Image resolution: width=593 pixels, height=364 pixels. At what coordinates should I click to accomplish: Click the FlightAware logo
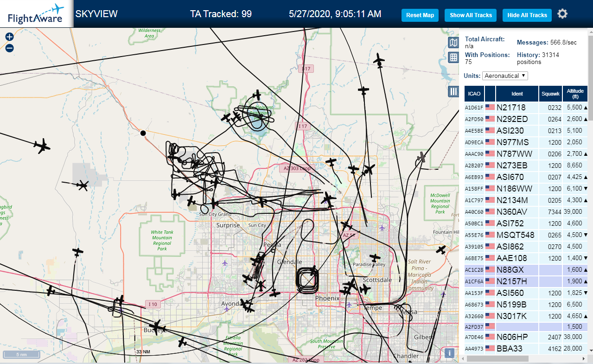tap(36, 14)
